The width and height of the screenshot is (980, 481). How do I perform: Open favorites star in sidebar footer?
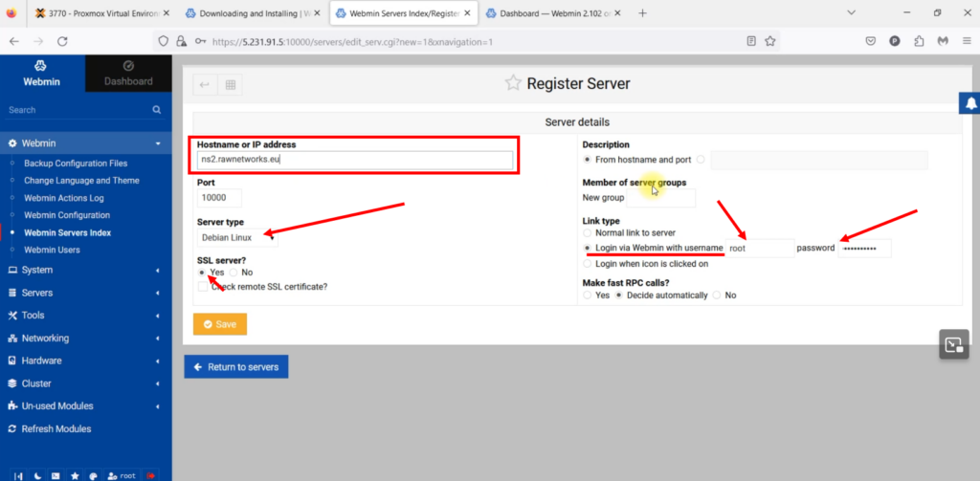(x=75, y=475)
